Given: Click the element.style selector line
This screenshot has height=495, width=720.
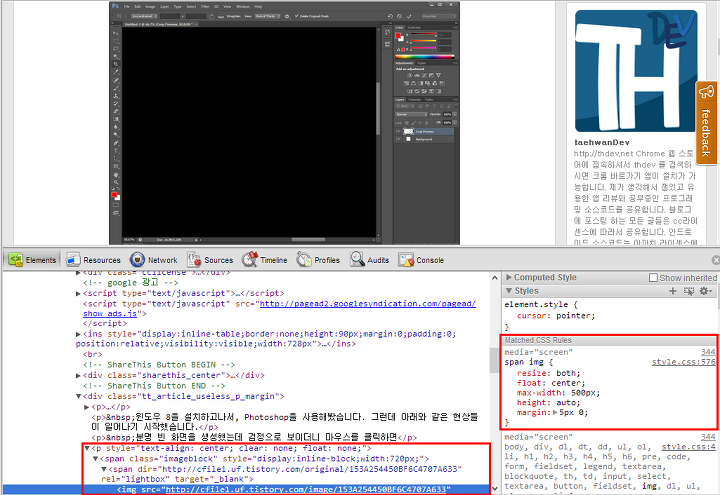Looking at the screenshot, I should [x=541, y=304].
